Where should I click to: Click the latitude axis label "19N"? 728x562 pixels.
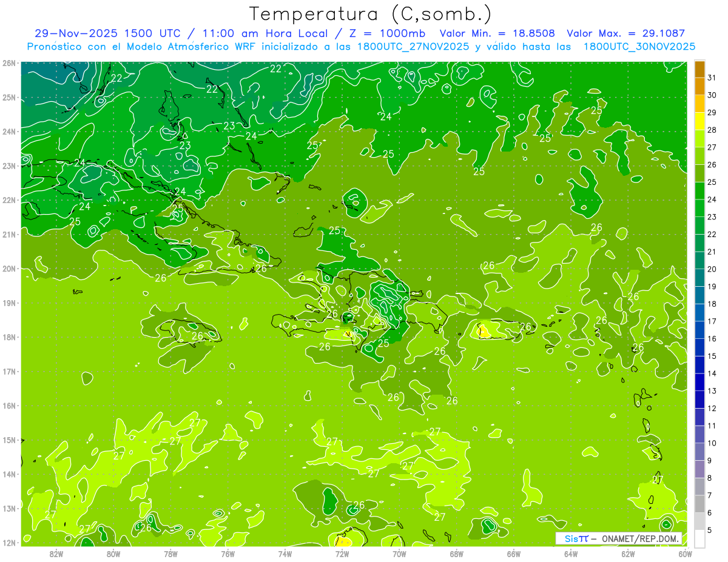[9, 303]
